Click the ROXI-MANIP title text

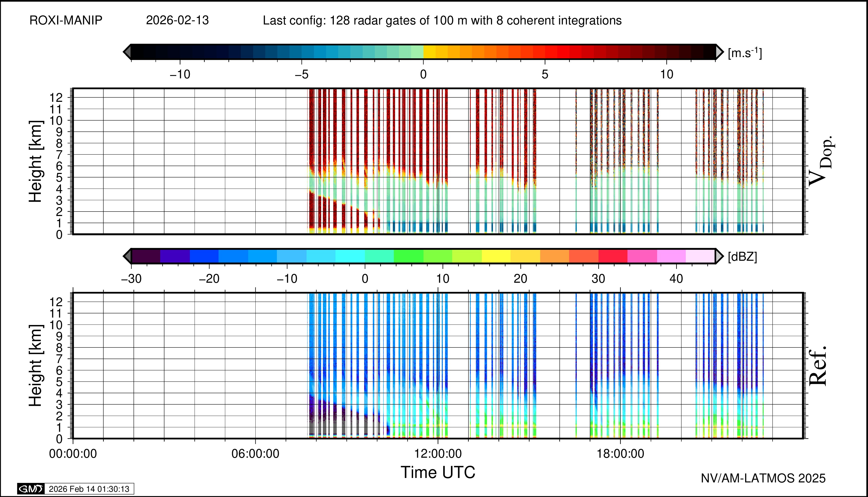pos(66,21)
